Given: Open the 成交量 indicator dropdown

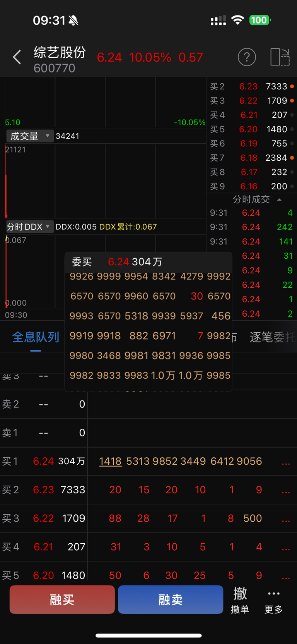Looking at the screenshot, I should [30, 136].
